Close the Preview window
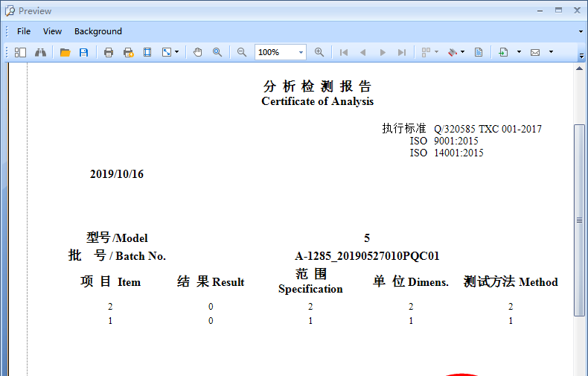 (x=577, y=10)
